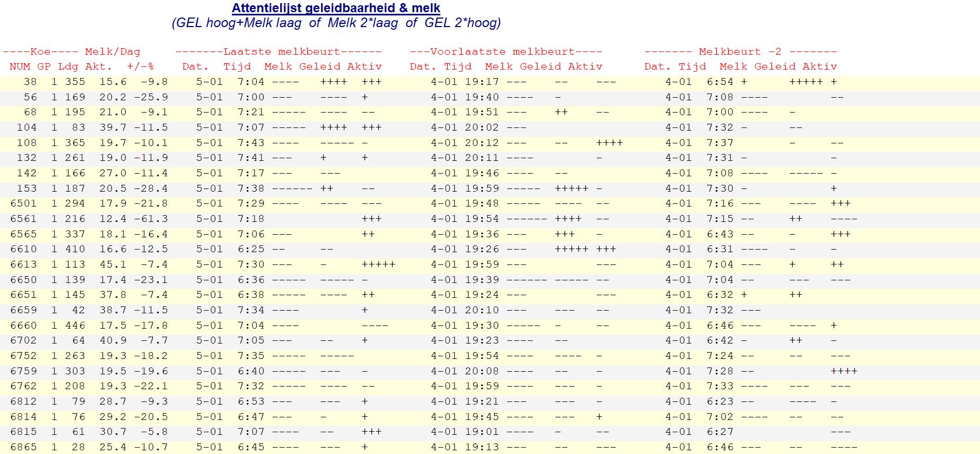Click the Ldg column header
The width and height of the screenshot is (980, 454).
(x=68, y=66)
